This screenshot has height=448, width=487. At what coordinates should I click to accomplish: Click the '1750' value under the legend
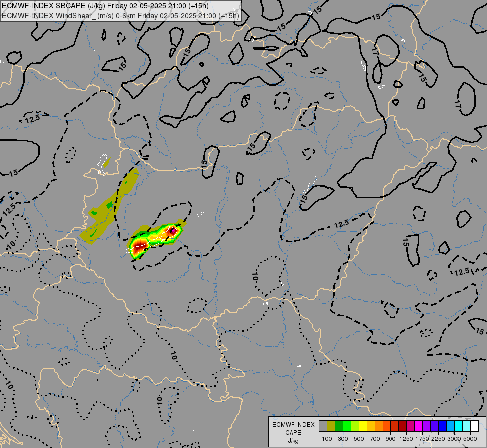422,439
